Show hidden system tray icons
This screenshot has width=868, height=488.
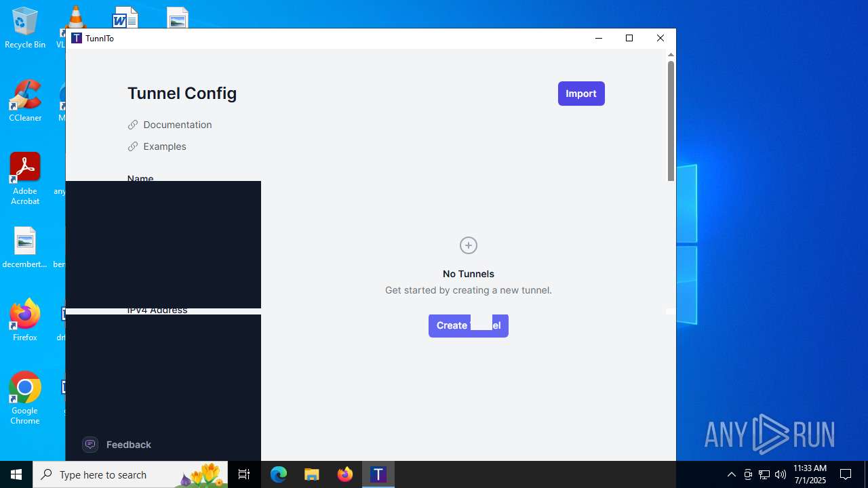732,474
